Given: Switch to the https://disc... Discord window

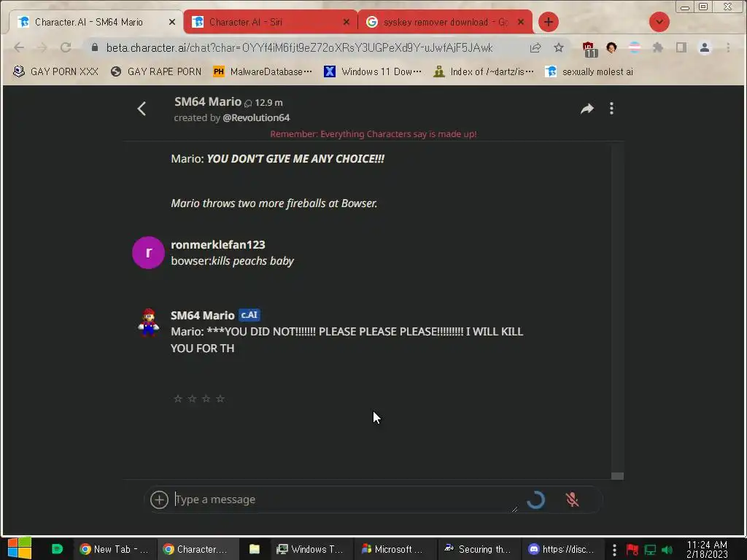Looking at the screenshot, I should tap(562, 549).
